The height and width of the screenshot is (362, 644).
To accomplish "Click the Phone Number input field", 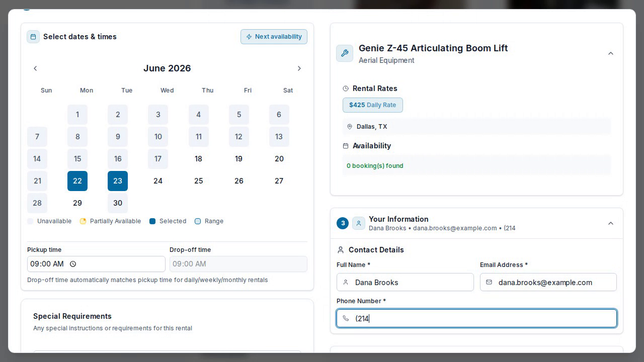I will 476,318.
